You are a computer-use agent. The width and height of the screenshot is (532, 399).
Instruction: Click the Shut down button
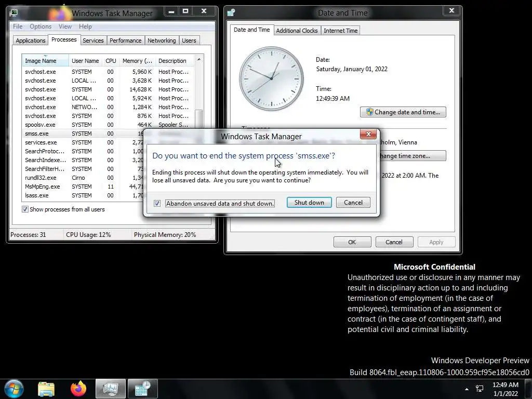[309, 203]
